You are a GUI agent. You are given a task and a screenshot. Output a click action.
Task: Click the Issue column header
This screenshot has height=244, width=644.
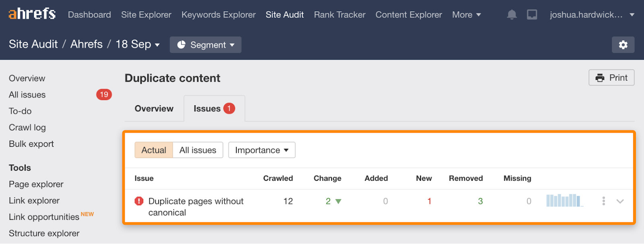(144, 178)
